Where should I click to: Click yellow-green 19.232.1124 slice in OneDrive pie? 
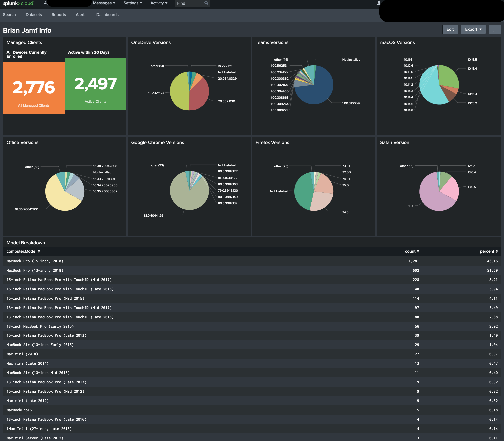[179, 92]
